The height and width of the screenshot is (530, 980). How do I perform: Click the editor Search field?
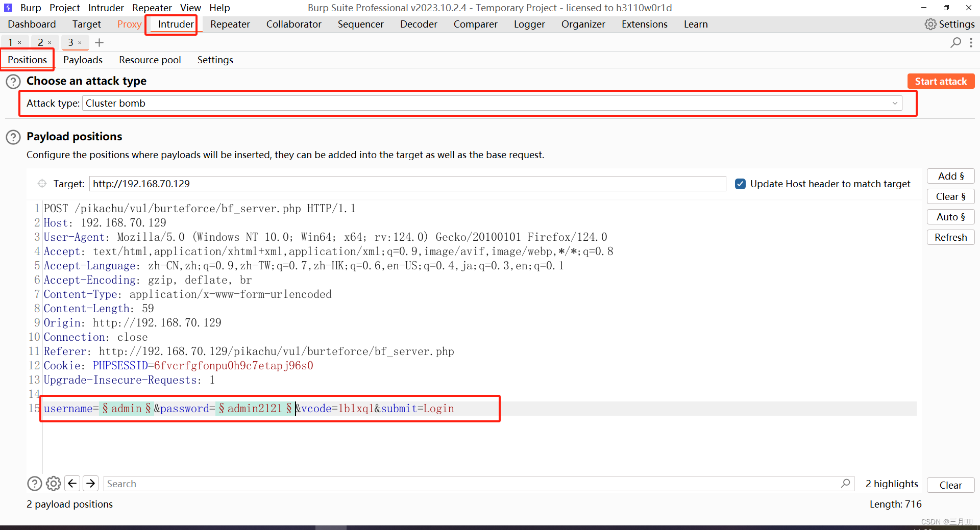pos(478,484)
